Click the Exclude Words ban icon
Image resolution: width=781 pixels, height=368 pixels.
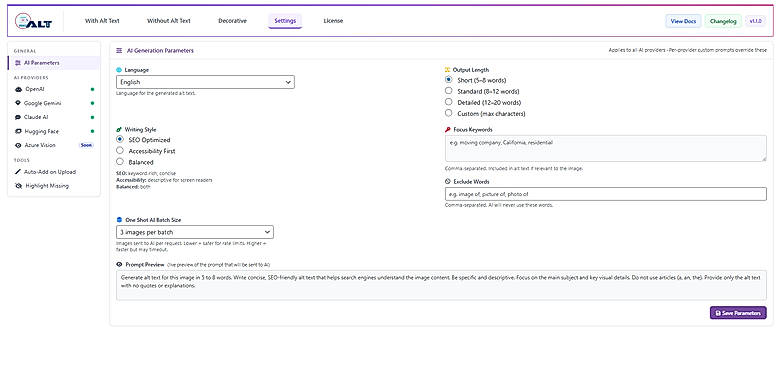[x=447, y=182]
